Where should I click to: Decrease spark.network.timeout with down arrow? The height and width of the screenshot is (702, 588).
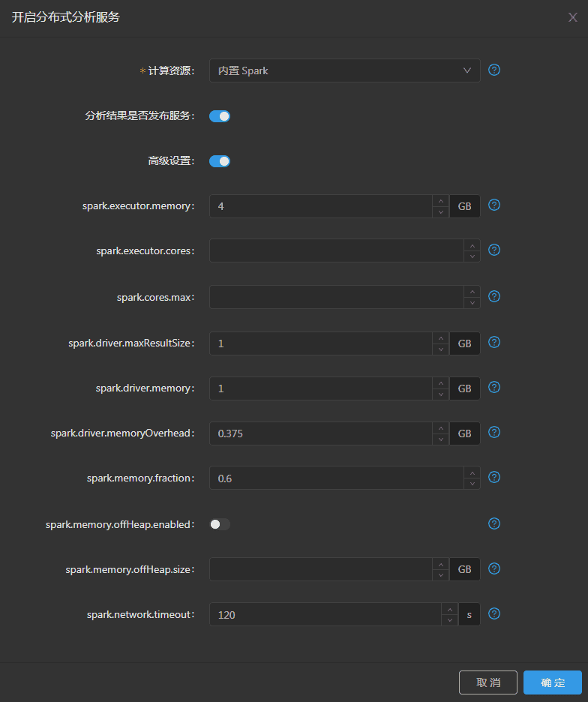point(449,619)
